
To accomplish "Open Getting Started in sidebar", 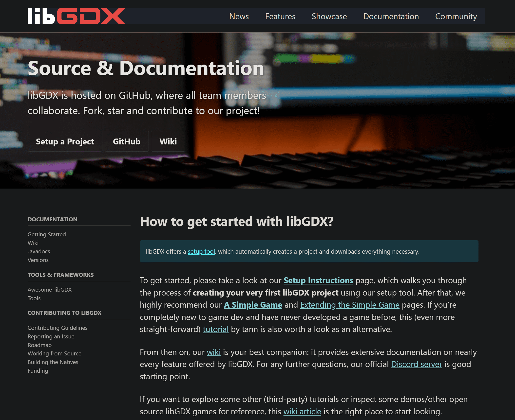I will point(47,234).
